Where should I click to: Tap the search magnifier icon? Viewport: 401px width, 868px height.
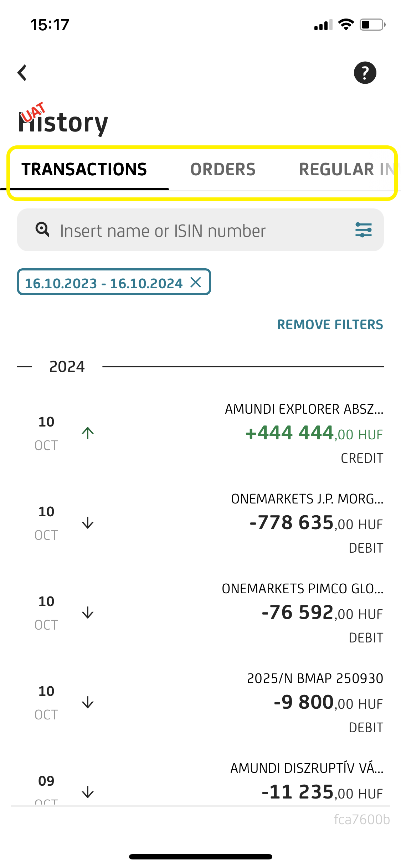point(42,230)
